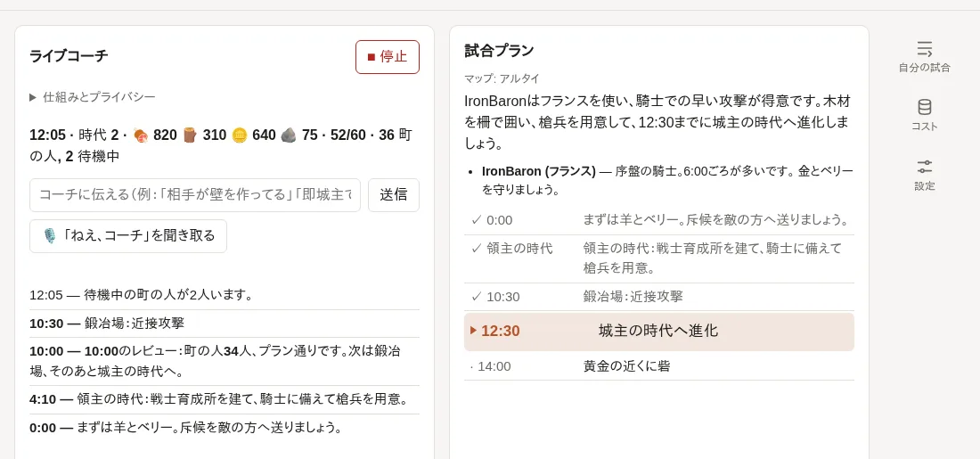Screen dimensions: 980x459
Task: Click the food icon beside 820
Action: pyautogui.click(x=142, y=135)
